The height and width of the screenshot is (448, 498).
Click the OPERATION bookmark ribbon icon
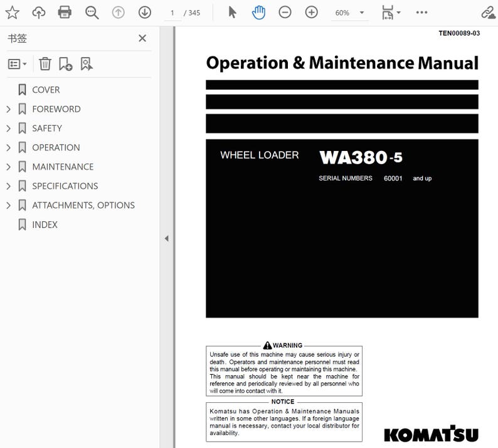click(x=22, y=147)
